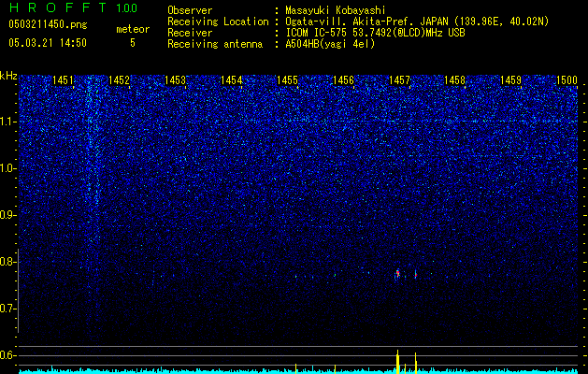Screen dimensions: 588x374
Task: Select the ICOM IC-575 receiver description
Action: pyautogui.click(x=375, y=33)
